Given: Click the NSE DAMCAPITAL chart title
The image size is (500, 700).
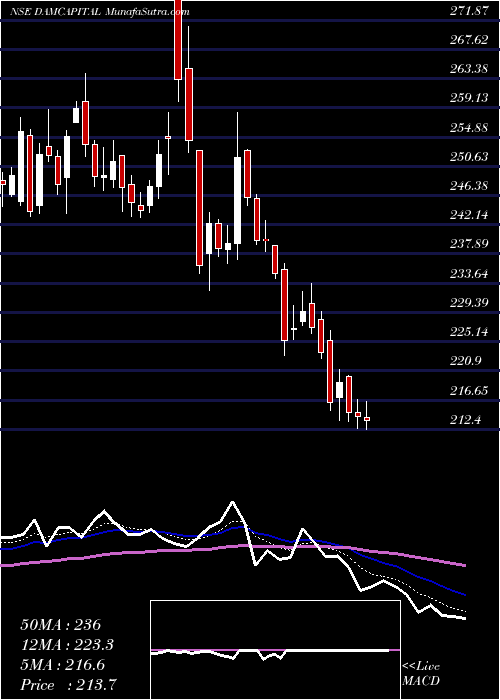Looking at the screenshot, I should (100, 12).
